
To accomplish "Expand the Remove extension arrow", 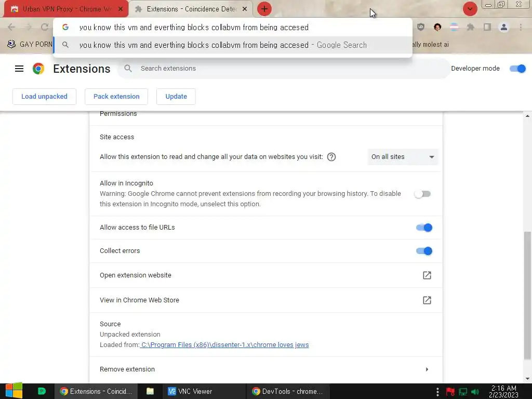I will (x=427, y=369).
